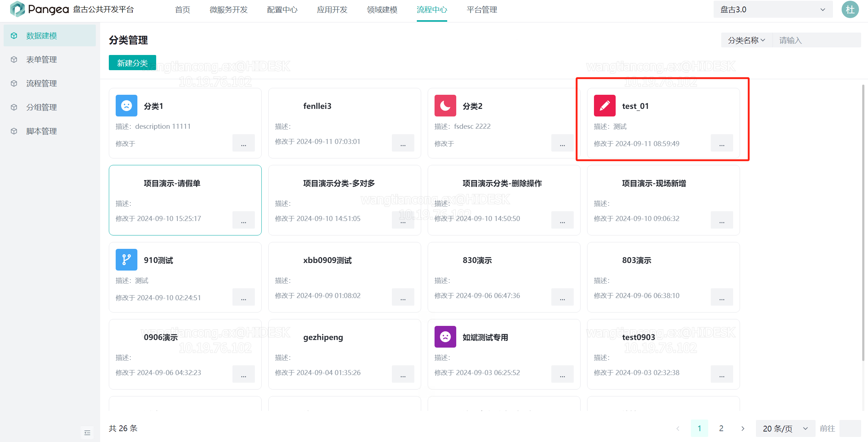Switch to the 领域建模 tab
This screenshot has height=442, width=868.
coord(382,10)
